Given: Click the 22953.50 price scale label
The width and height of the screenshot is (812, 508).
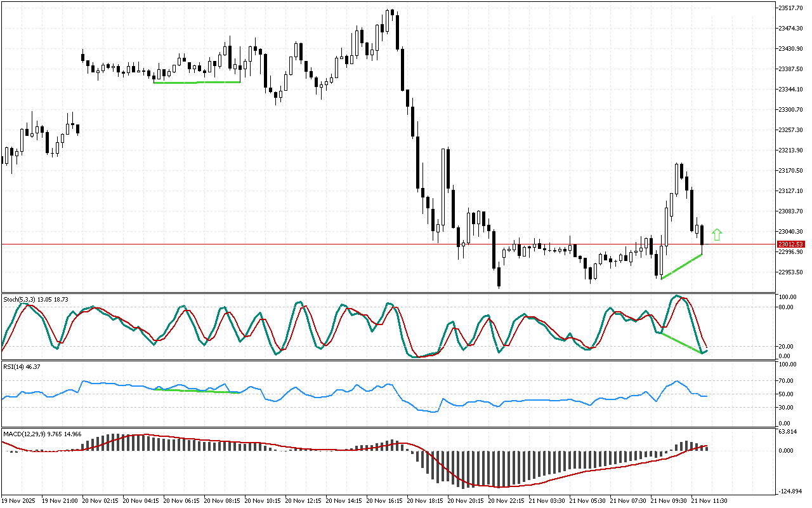Looking at the screenshot, I should [x=791, y=272].
